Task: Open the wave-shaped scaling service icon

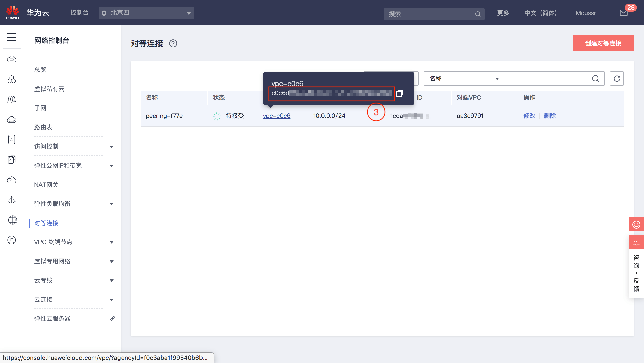Action: pos(11,99)
